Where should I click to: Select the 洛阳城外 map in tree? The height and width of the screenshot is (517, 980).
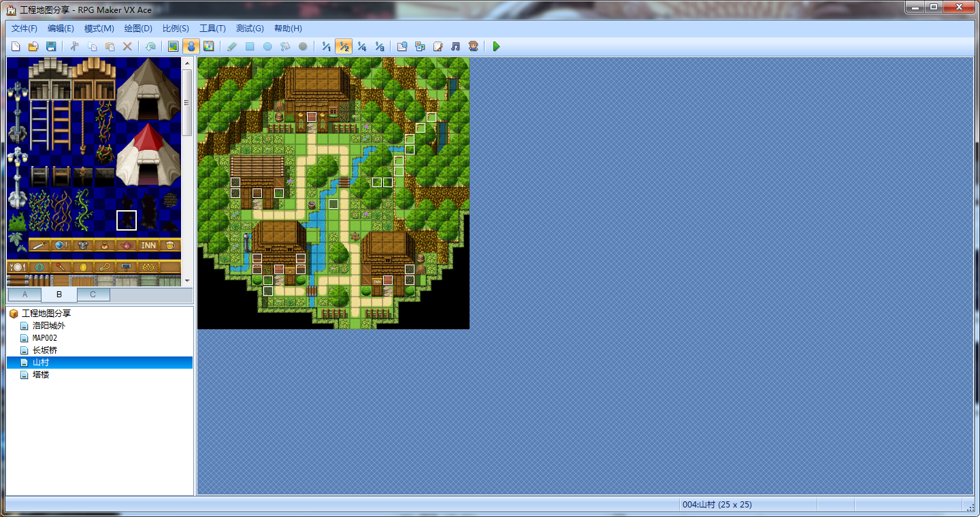click(49, 326)
